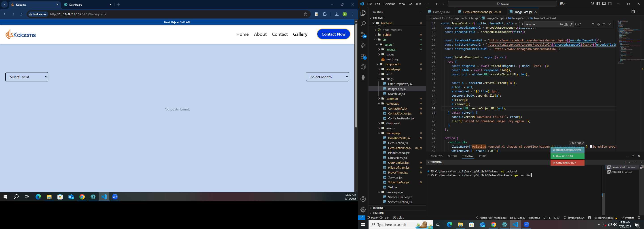644x229 pixels.
Task: Go to next match in find widget
Action: pyautogui.click(x=599, y=24)
